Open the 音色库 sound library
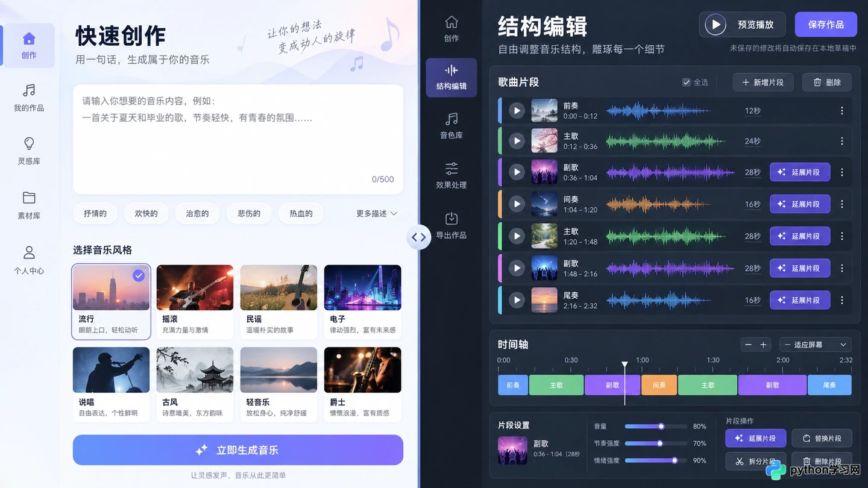 451,126
